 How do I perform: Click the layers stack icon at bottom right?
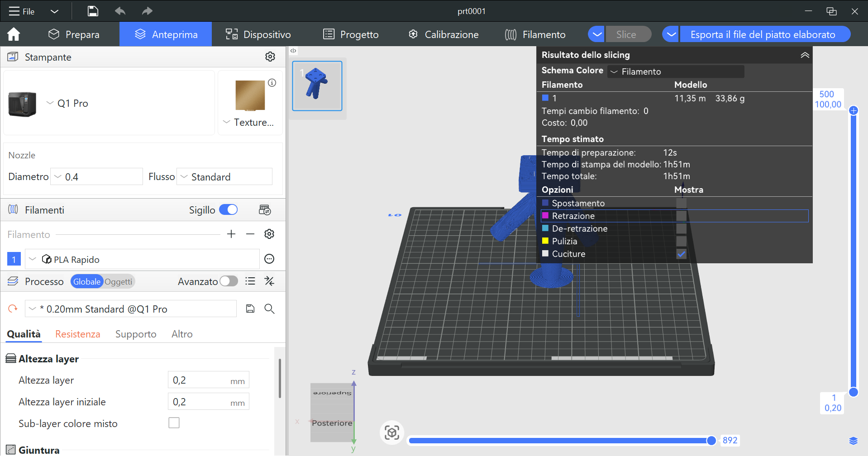click(x=854, y=441)
